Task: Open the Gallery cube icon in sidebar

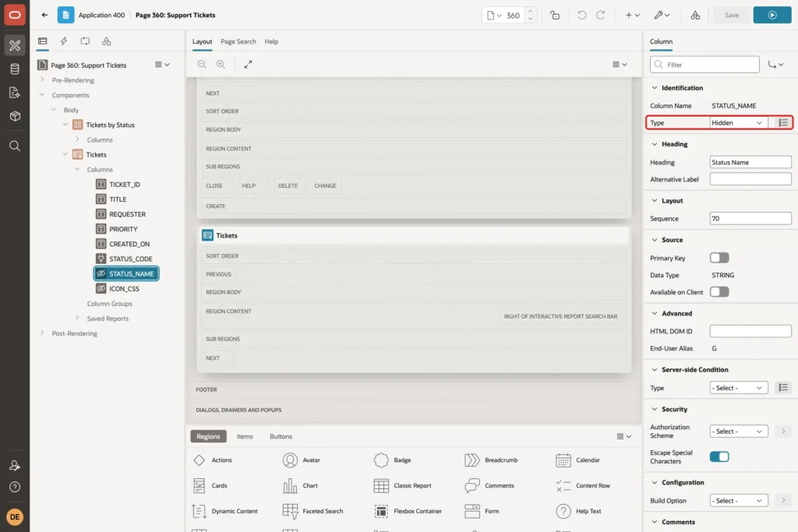Action: coord(15,116)
